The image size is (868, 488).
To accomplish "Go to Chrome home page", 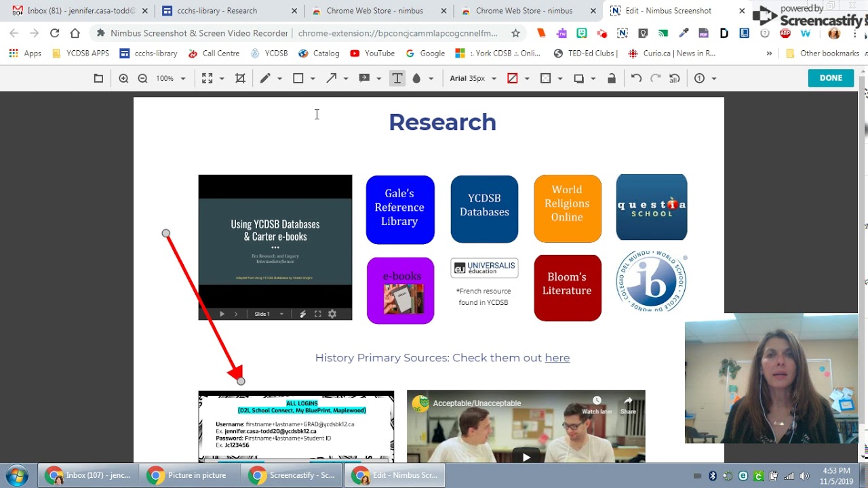I will coord(75,33).
